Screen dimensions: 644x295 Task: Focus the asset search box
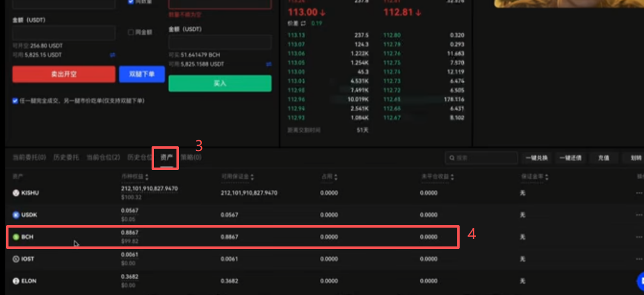pos(481,158)
